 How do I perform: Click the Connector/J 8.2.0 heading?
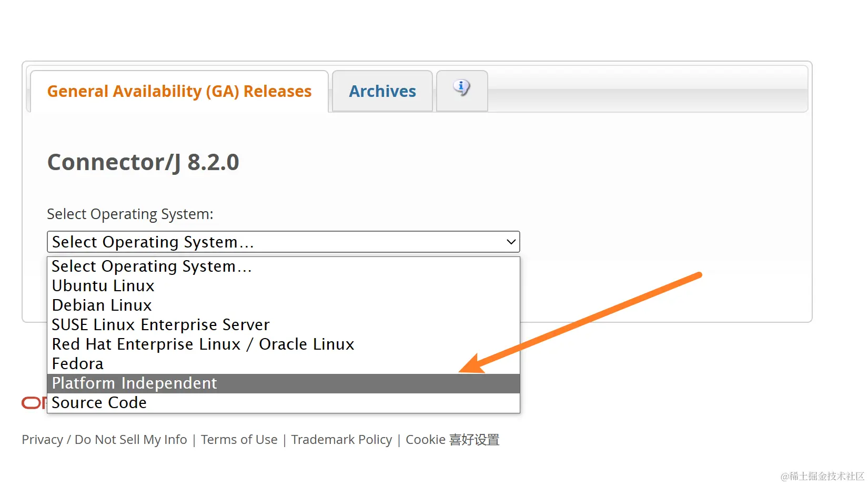pyautogui.click(x=143, y=162)
